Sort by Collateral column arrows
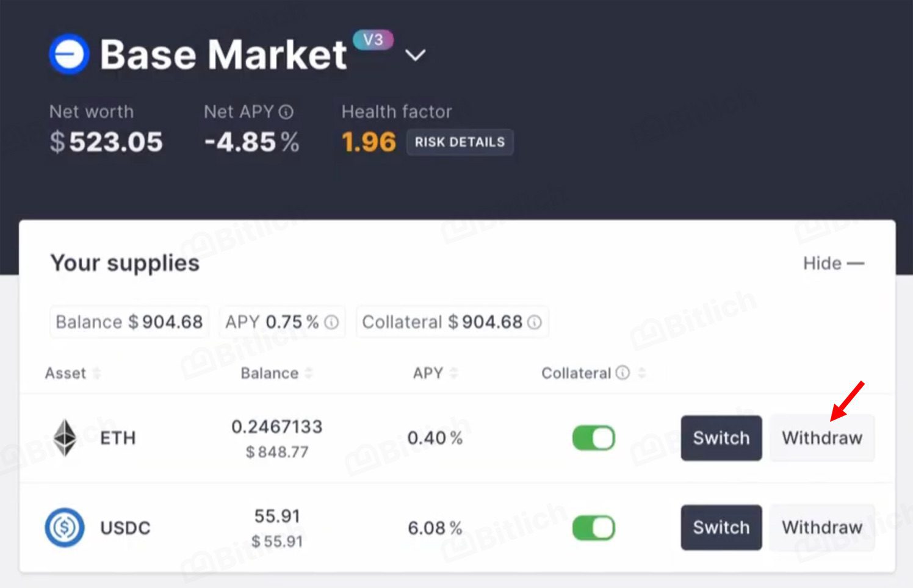 (641, 373)
